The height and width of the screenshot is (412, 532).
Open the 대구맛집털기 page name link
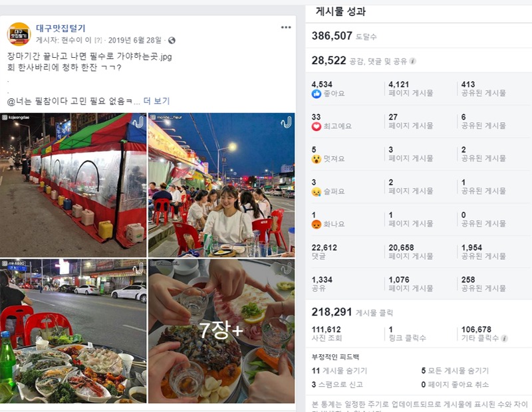pos(61,29)
